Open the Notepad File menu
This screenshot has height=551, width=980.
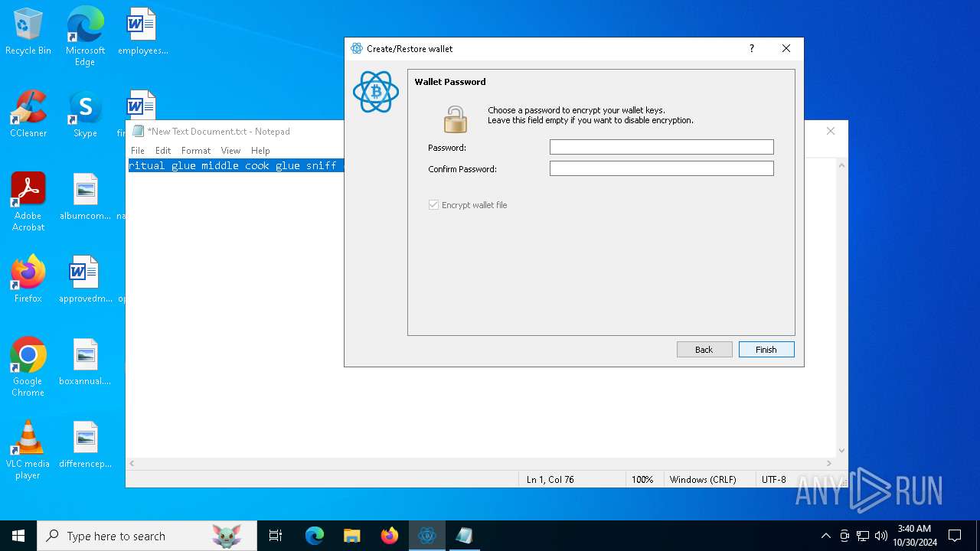(138, 151)
